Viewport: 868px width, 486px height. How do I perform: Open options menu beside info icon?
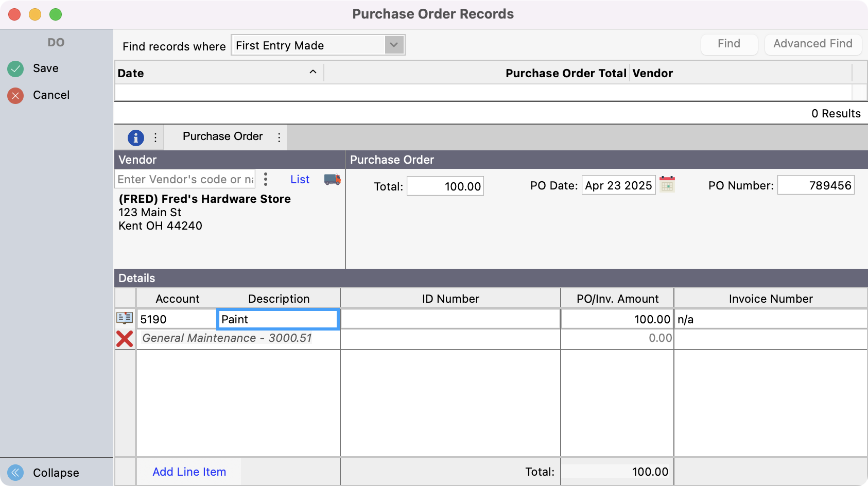(155, 137)
